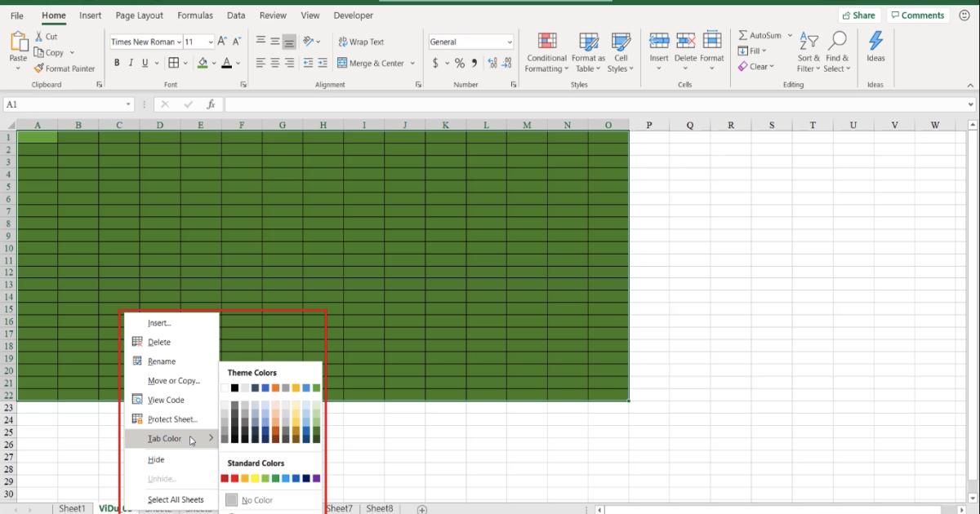The height and width of the screenshot is (514, 980).
Task: Expand the Fill Color dropdown arrow
Action: [214, 63]
